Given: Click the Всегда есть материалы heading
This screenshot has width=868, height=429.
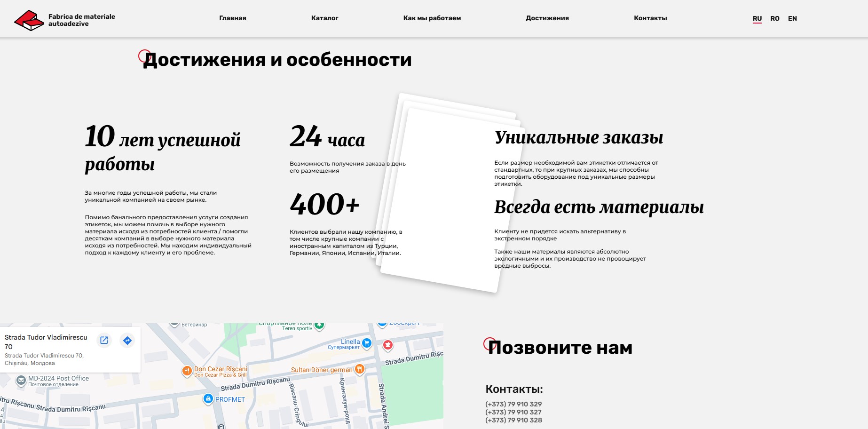Looking at the screenshot, I should tap(599, 207).
